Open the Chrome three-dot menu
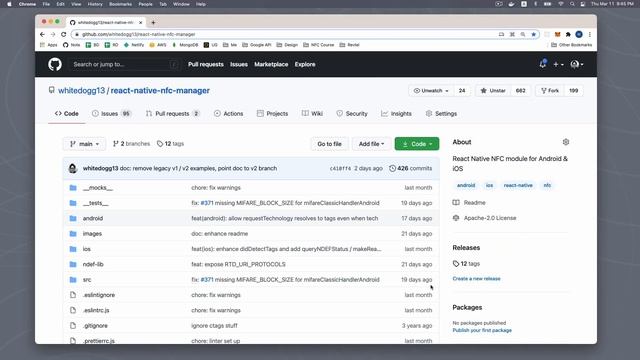The height and width of the screenshot is (360, 640). pyautogui.click(x=589, y=34)
